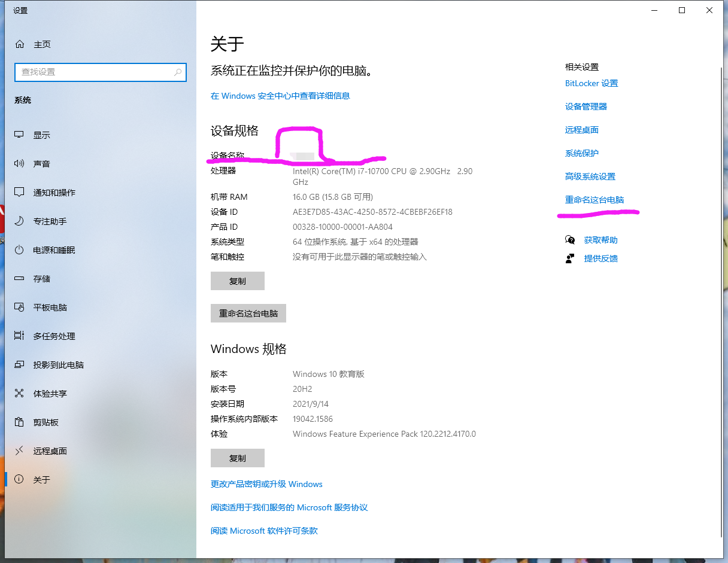Open 设备管理器 from related settings
The image size is (728, 563).
[586, 106]
